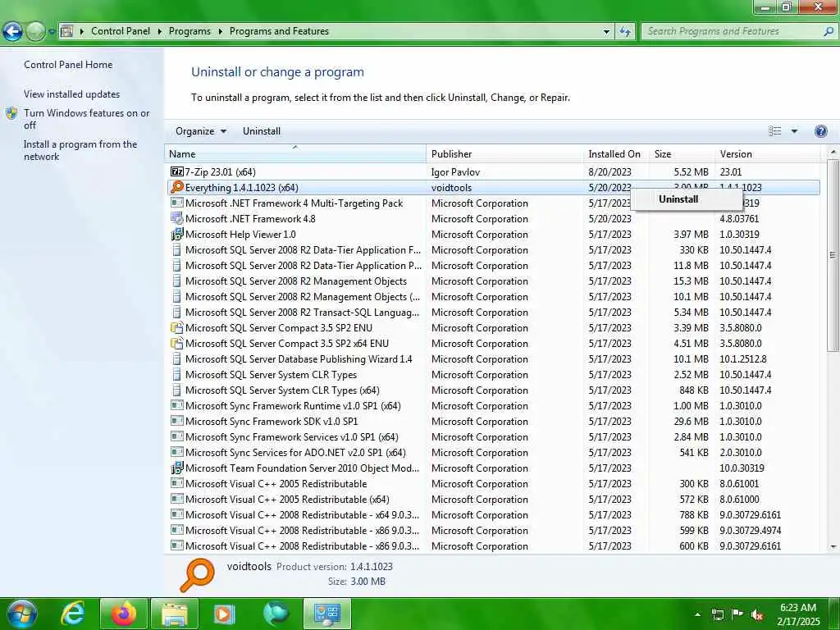Click Action Center flag tray icon
This screenshot has width=840, height=630.
tap(737, 614)
